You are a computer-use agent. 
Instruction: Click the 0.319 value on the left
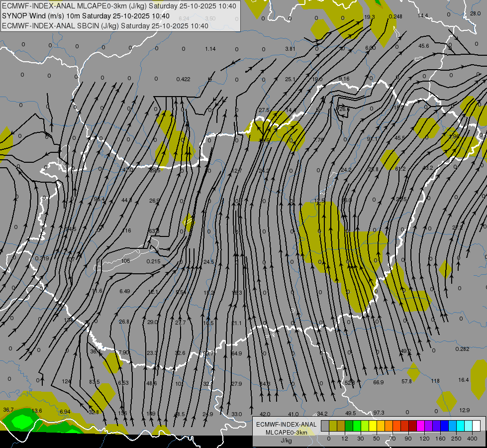42,258
